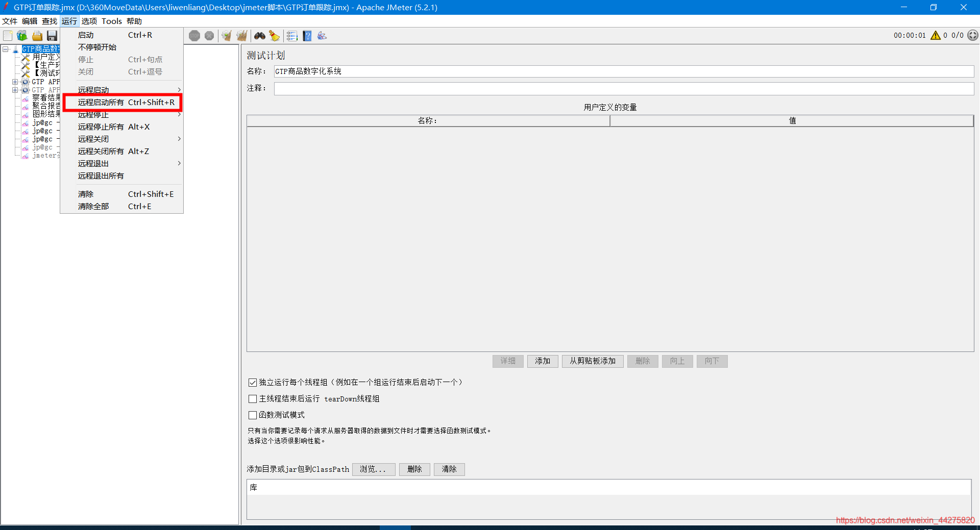Open the 选项 menu
This screenshot has height=530, width=980.
click(x=89, y=21)
